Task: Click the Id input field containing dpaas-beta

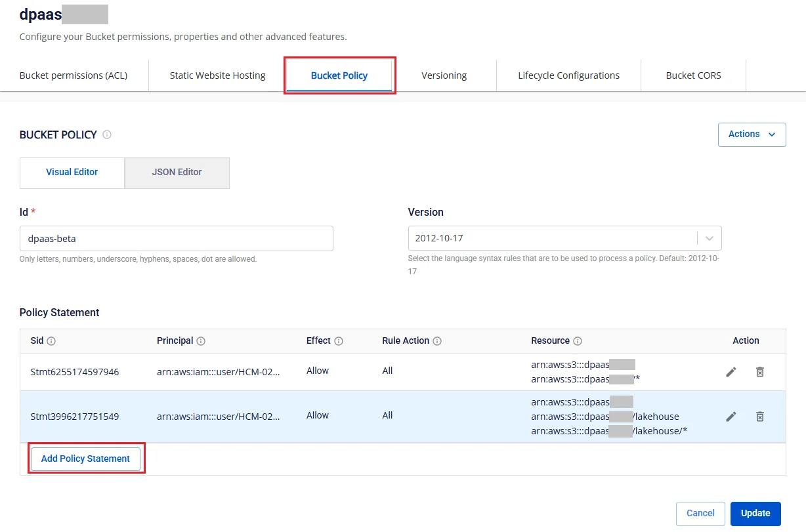Action: tap(177, 239)
